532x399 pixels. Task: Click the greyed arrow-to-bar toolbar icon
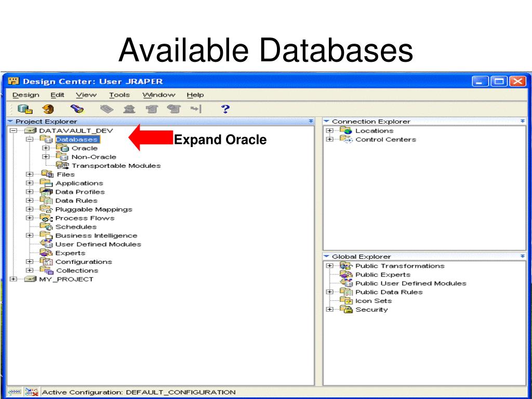(196, 109)
